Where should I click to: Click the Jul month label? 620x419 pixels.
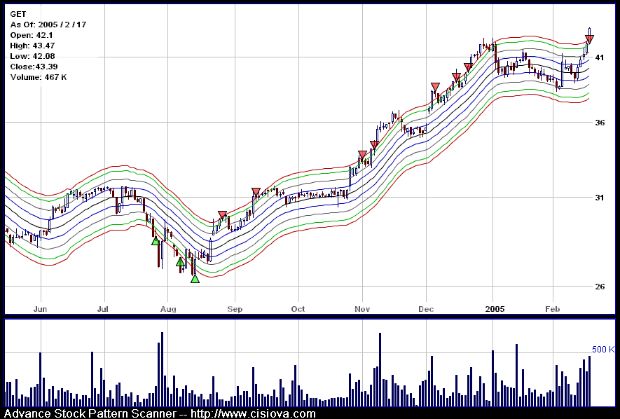point(103,309)
